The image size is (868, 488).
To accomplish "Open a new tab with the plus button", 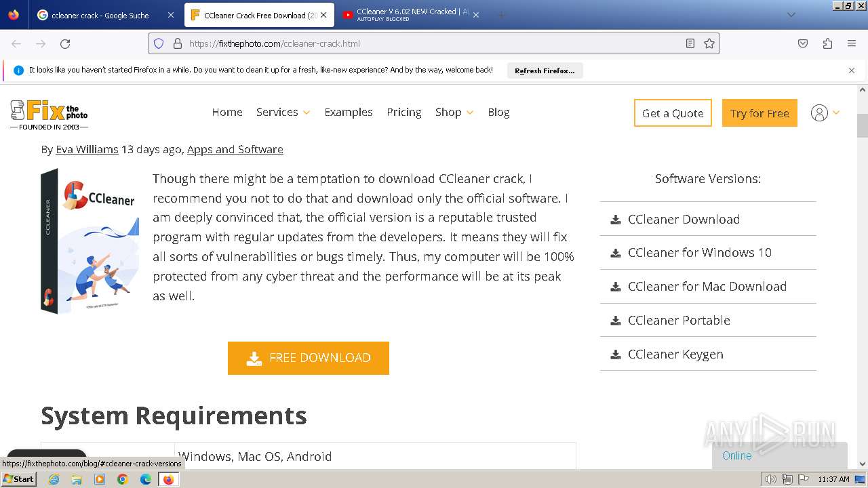I will tap(502, 15).
